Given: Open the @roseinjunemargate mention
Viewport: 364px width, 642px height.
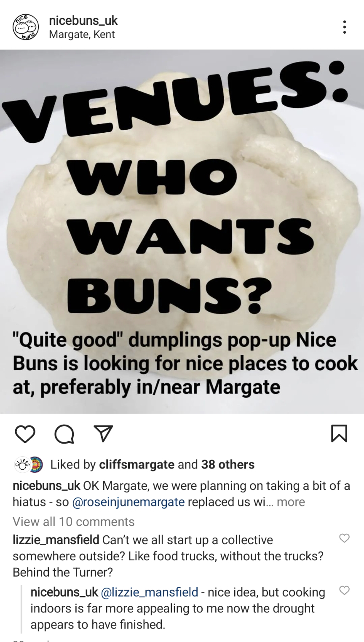Looking at the screenshot, I should [x=129, y=502].
